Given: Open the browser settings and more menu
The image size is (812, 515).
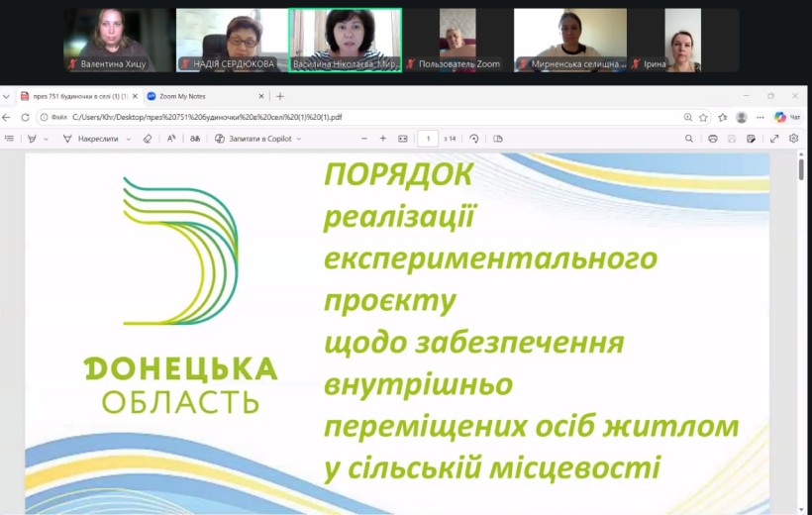Looking at the screenshot, I should point(761,117).
